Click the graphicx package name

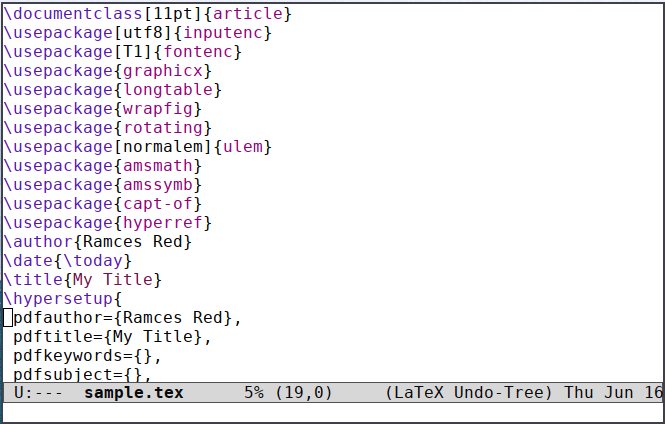click(x=163, y=71)
